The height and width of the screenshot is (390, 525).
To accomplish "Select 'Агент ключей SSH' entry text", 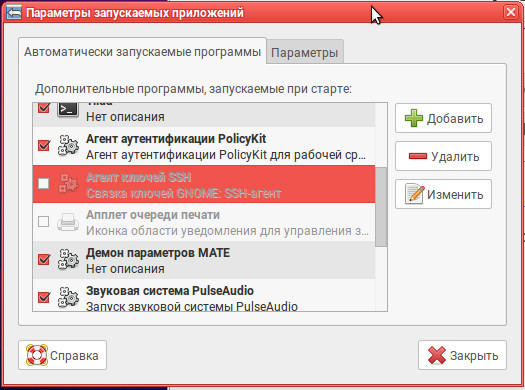I will (139, 177).
